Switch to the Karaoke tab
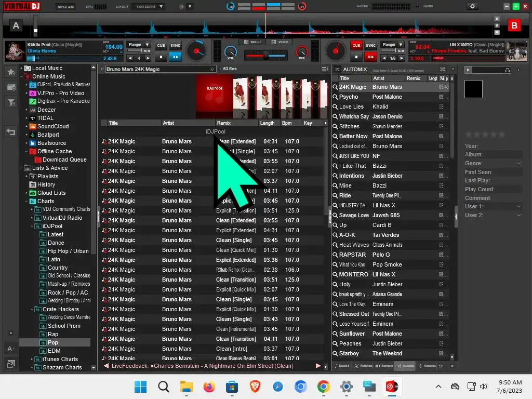 click(x=428, y=366)
